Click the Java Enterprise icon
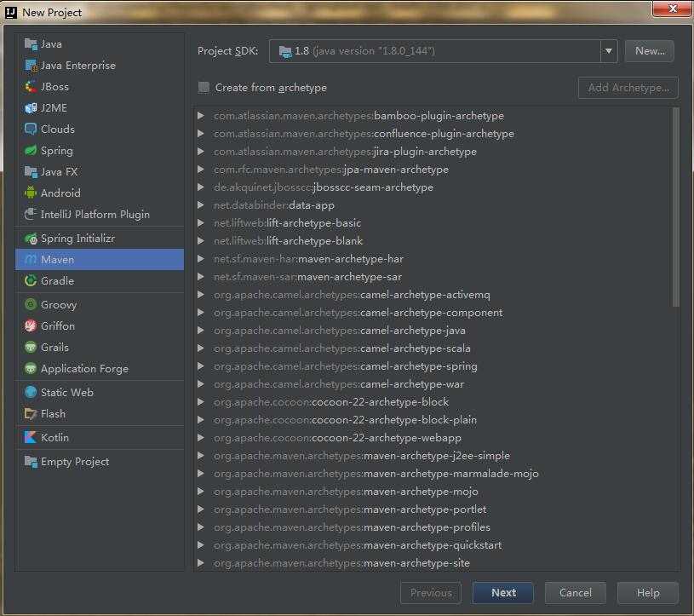The height and width of the screenshot is (616, 694). pyautogui.click(x=31, y=66)
